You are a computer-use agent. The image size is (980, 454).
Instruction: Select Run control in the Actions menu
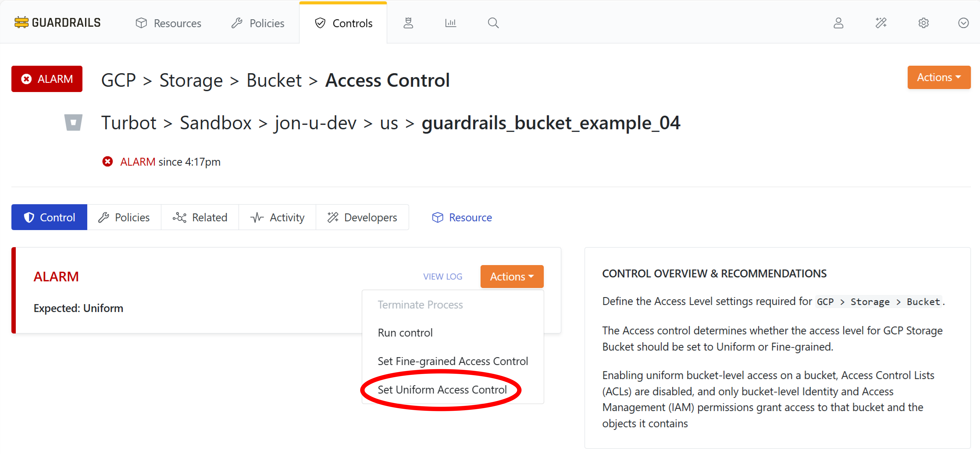[x=405, y=332]
